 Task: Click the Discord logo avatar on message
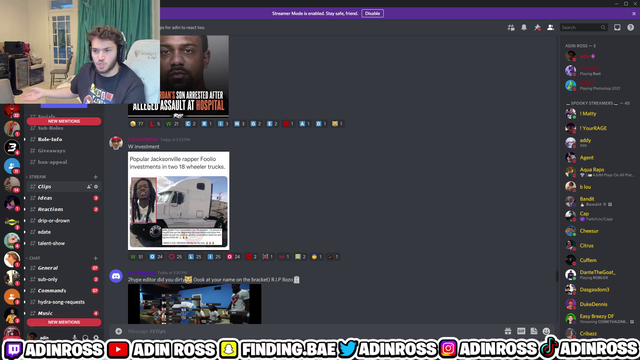pos(116,276)
